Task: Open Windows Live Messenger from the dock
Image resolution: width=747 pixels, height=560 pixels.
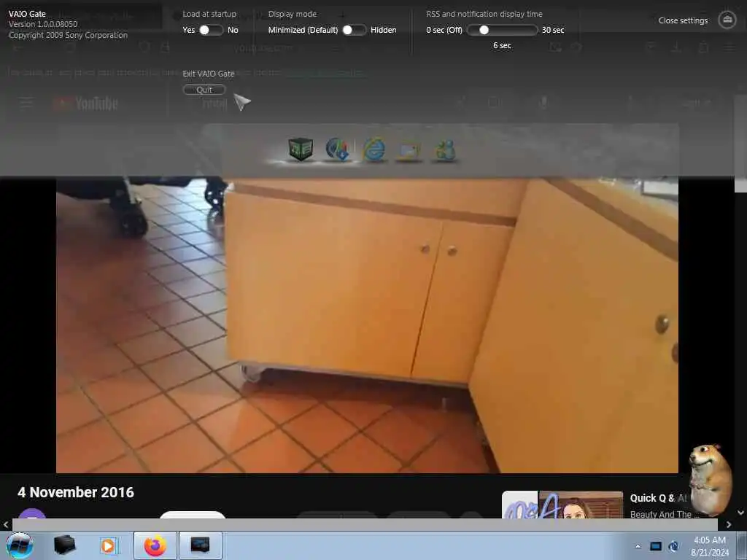Action: (x=445, y=150)
